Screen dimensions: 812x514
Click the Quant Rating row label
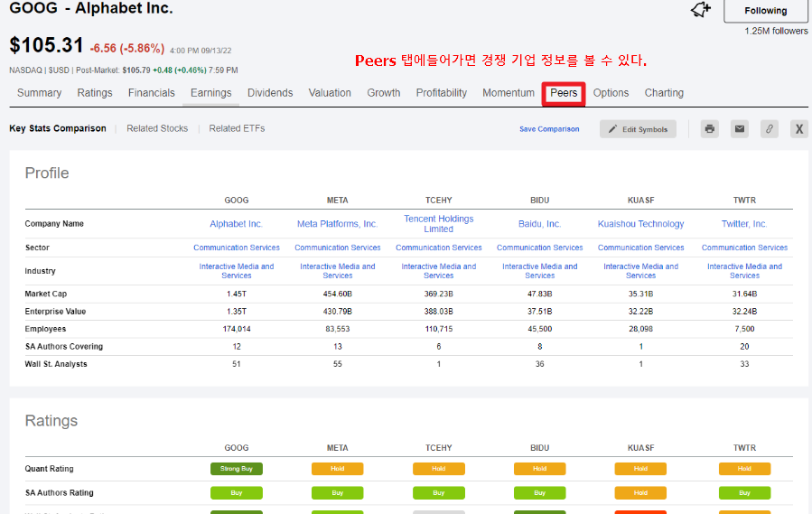coord(49,469)
